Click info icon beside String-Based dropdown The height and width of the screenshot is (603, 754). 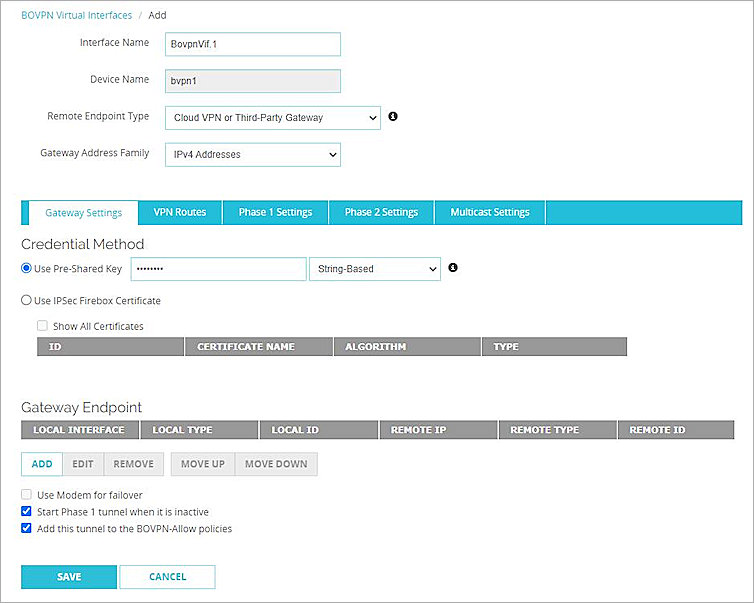453,268
